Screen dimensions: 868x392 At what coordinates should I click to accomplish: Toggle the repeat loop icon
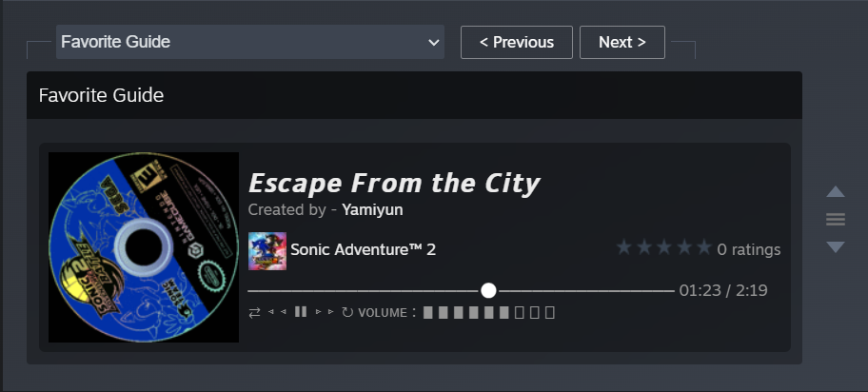click(347, 313)
